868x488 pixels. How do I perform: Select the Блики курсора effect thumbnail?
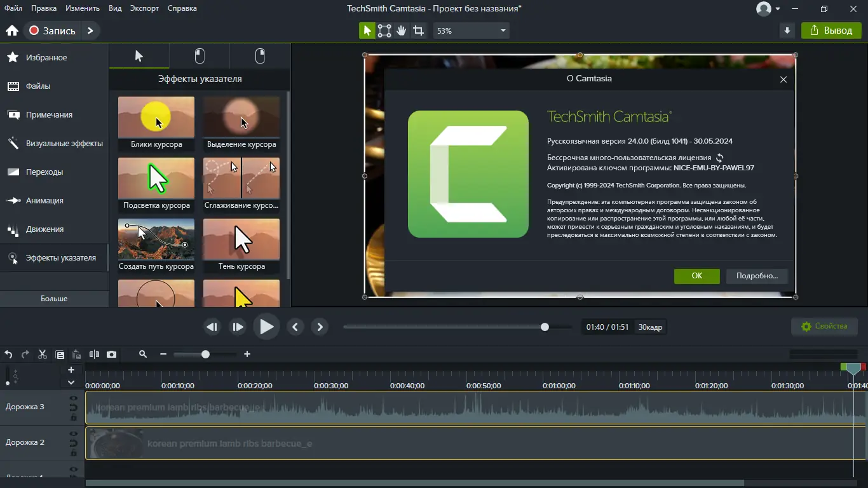pyautogui.click(x=156, y=118)
